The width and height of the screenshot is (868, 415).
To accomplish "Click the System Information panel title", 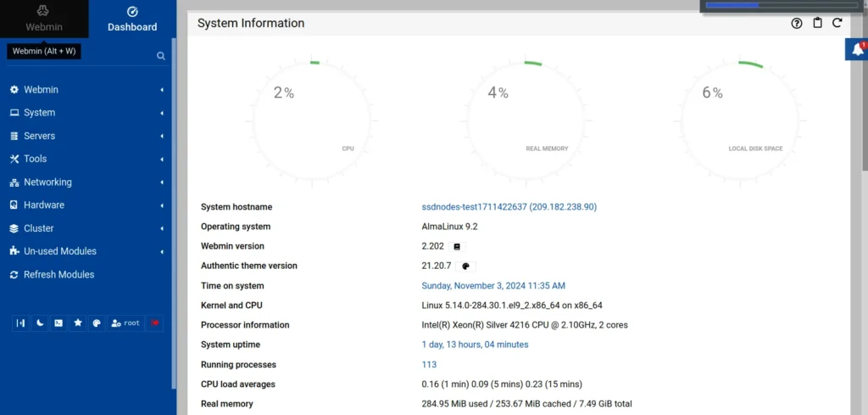I will click(x=251, y=23).
